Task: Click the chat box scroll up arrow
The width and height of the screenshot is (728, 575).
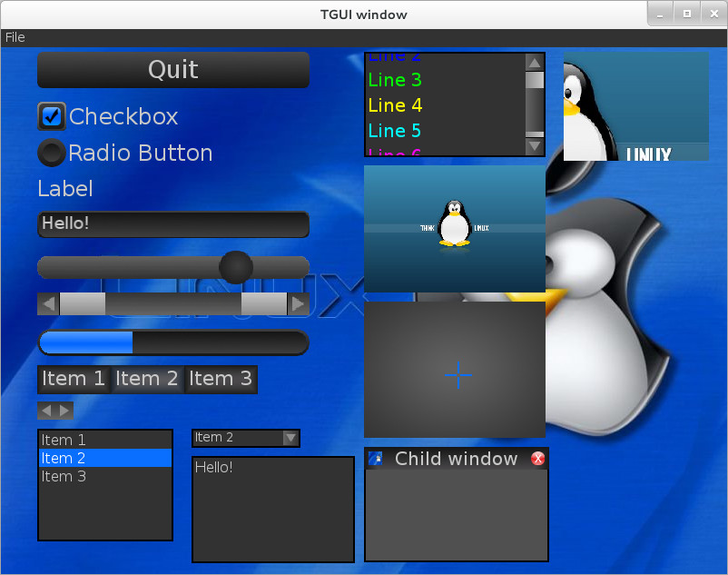Action: tap(535, 63)
